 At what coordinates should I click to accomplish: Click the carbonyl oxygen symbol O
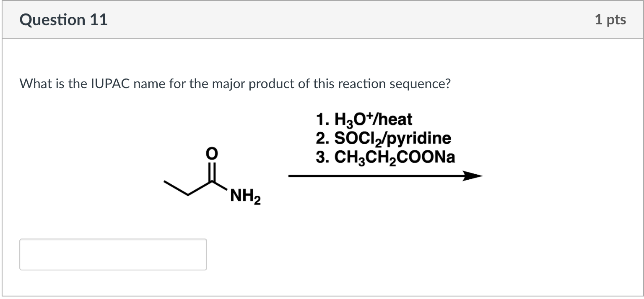coord(211,154)
